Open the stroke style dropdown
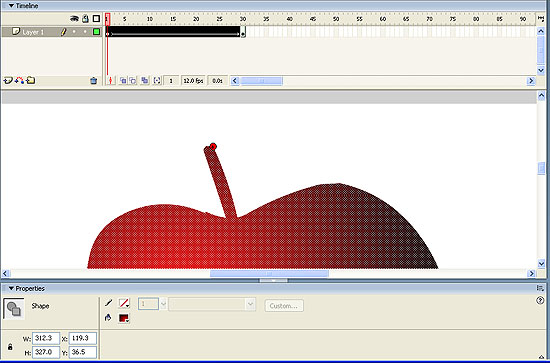This screenshot has width=550, height=363. [x=212, y=304]
